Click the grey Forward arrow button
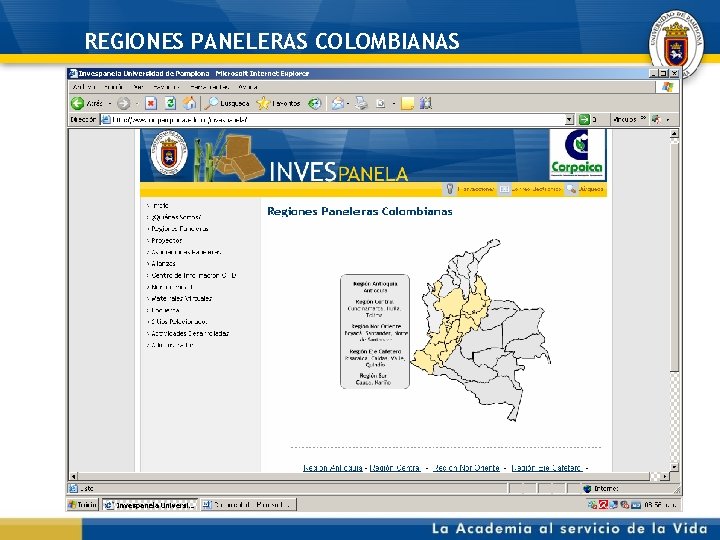 tap(124, 103)
